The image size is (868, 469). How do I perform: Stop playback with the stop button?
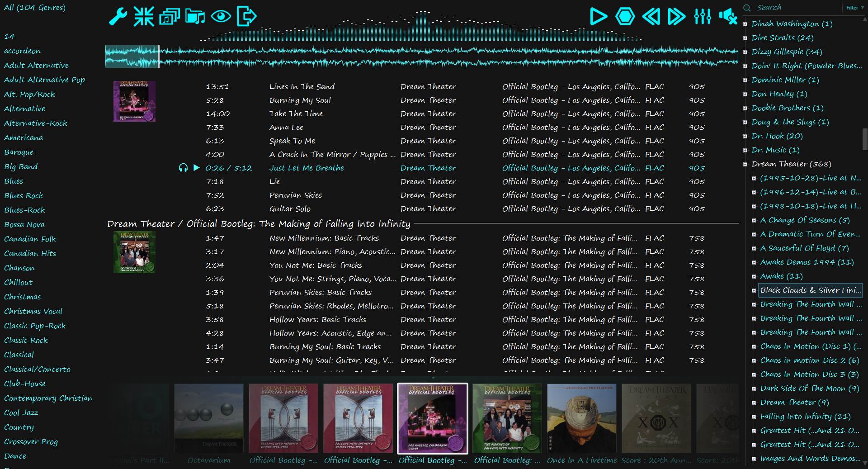[625, 17]
